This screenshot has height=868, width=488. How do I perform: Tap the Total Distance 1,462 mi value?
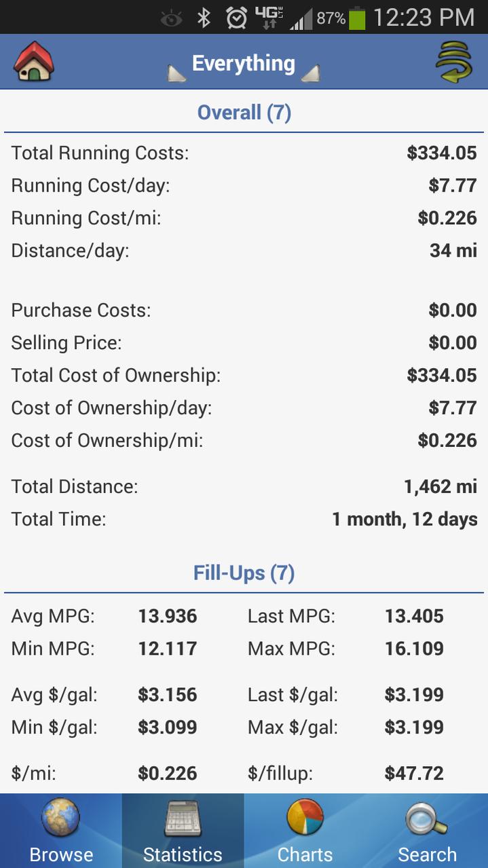[440, 486]
